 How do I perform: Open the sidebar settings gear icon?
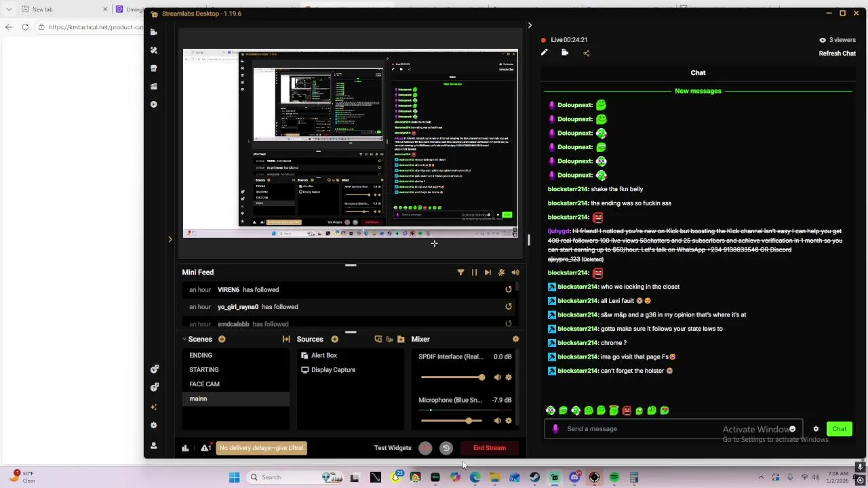click(154, 426)
